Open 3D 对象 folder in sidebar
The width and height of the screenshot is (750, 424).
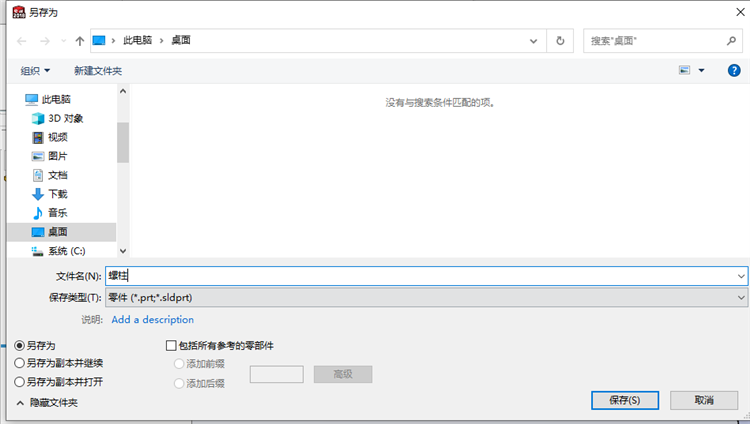[57, 118]
